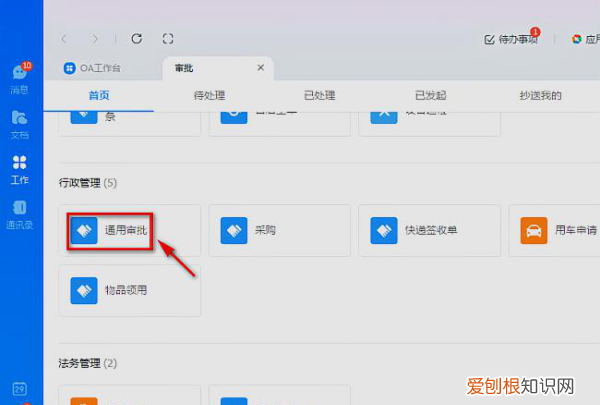Image resolution: width=600 pixels, height=405 pixels.
Task: Switch to the OA工作台 tab
Action: point(92,68)
